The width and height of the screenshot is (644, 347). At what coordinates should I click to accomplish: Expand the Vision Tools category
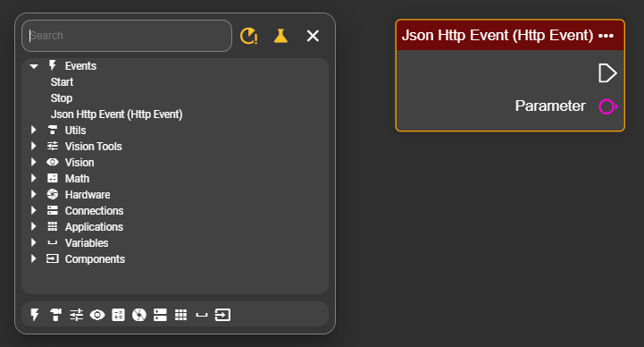tap(34, 146)
